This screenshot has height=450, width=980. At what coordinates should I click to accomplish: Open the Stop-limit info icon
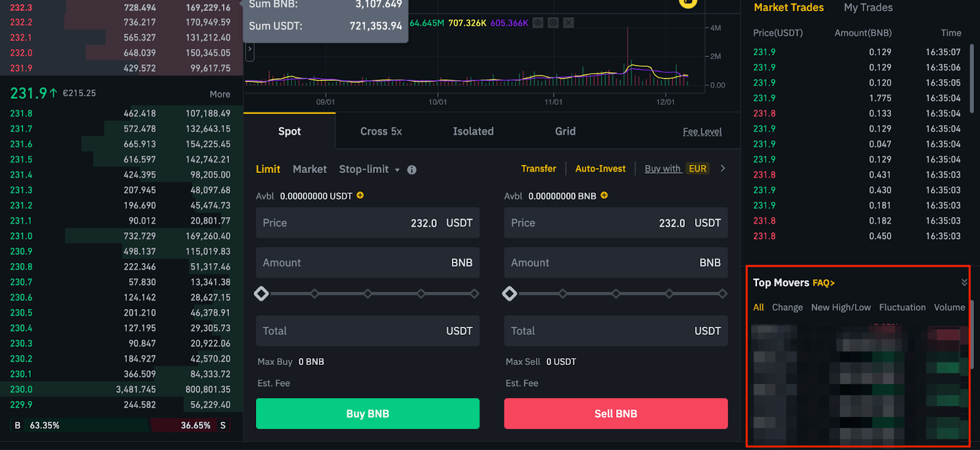(412, 170)
